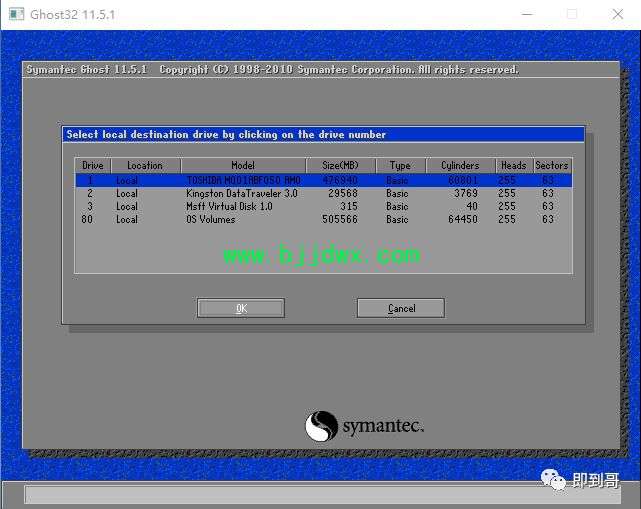641x509 pixels.
Task: Click drive number 2
Action: (90, 193)
